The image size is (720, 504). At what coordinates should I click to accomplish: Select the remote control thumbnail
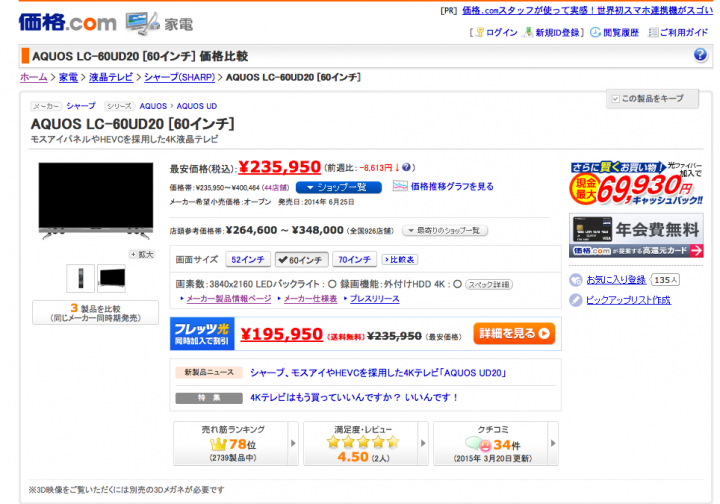click(81, 278)
